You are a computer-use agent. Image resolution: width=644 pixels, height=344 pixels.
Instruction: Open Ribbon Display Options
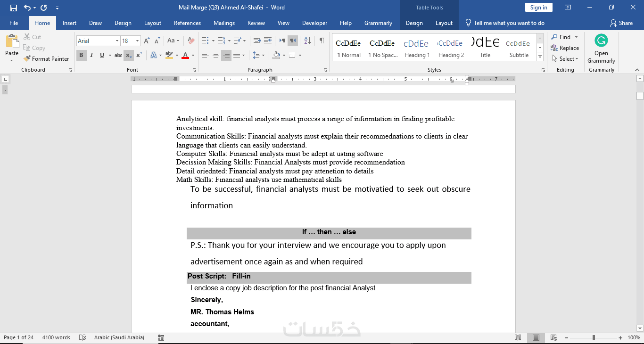click(x=568, y=8)
